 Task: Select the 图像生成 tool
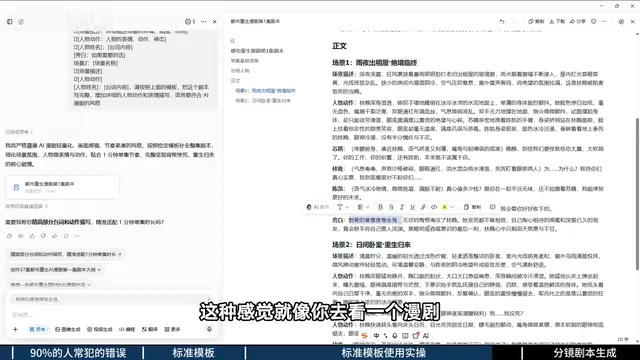[x=68, y=329]
